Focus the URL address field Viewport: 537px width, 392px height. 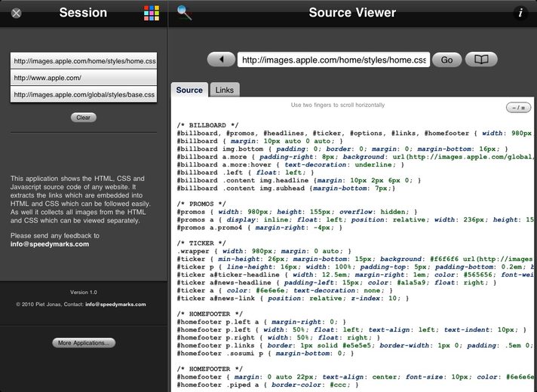point(333,60)
